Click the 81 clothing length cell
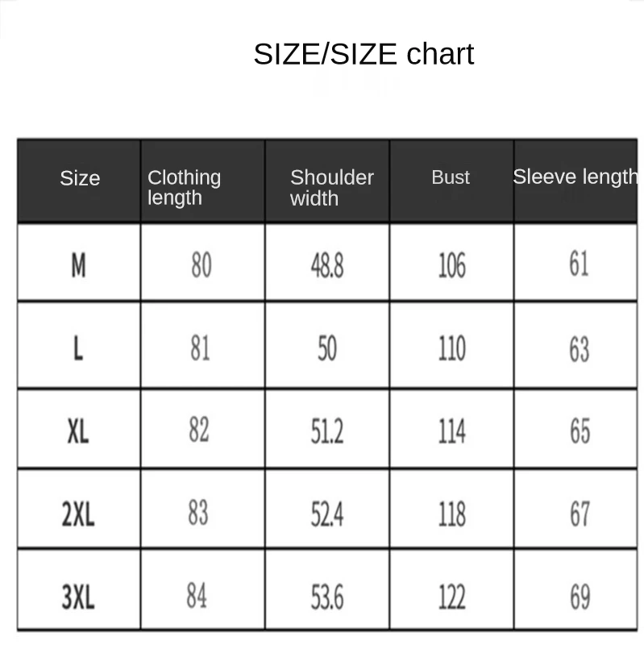The height and width of the screenshot is (645, 644). click(x=201, y=348)
